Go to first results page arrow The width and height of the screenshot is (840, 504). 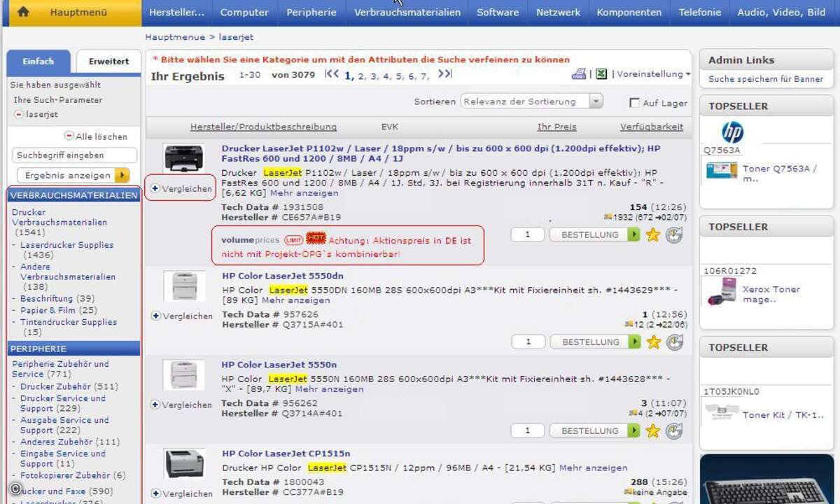coord(332,74)
